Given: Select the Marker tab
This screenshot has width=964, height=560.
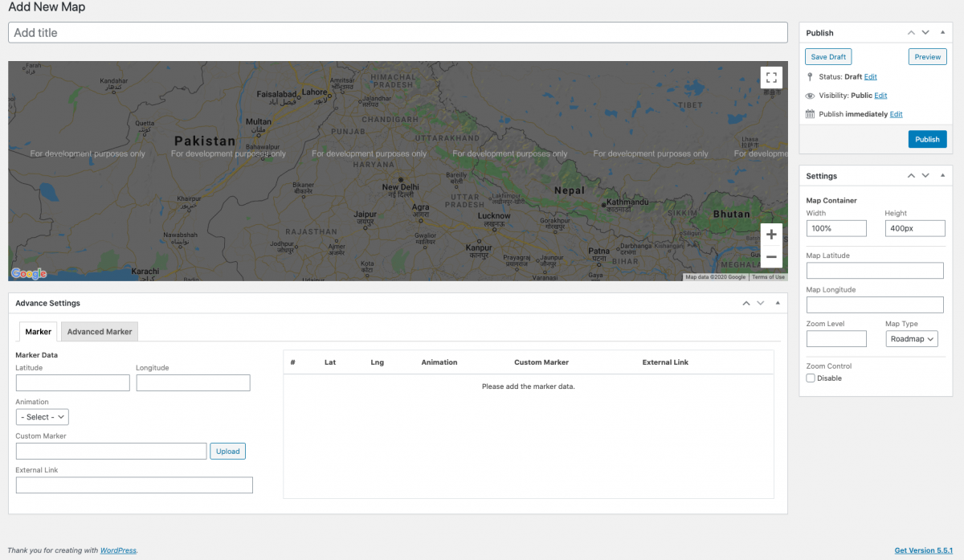Looking at the screenshot, I should tap(37, 331).
